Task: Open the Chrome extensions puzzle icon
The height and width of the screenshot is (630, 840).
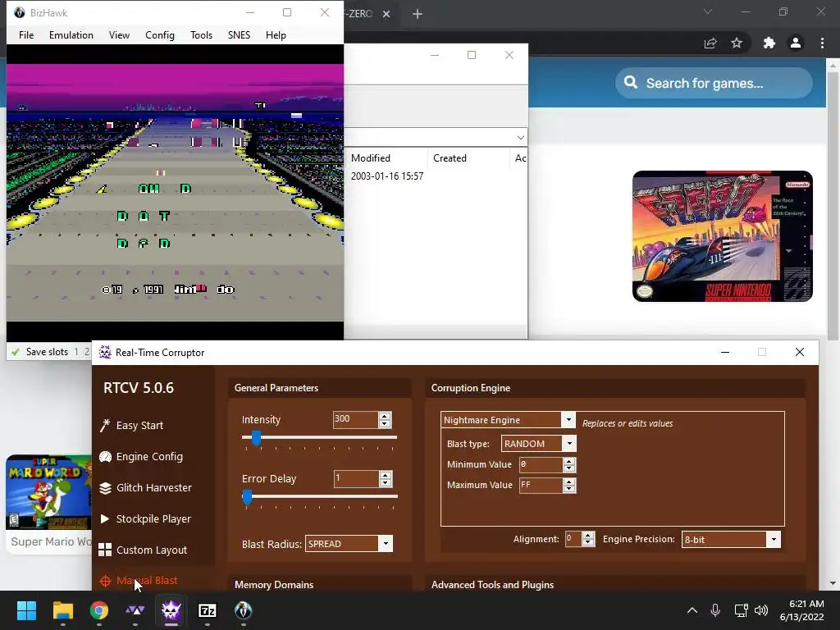Action: (769, 43)
